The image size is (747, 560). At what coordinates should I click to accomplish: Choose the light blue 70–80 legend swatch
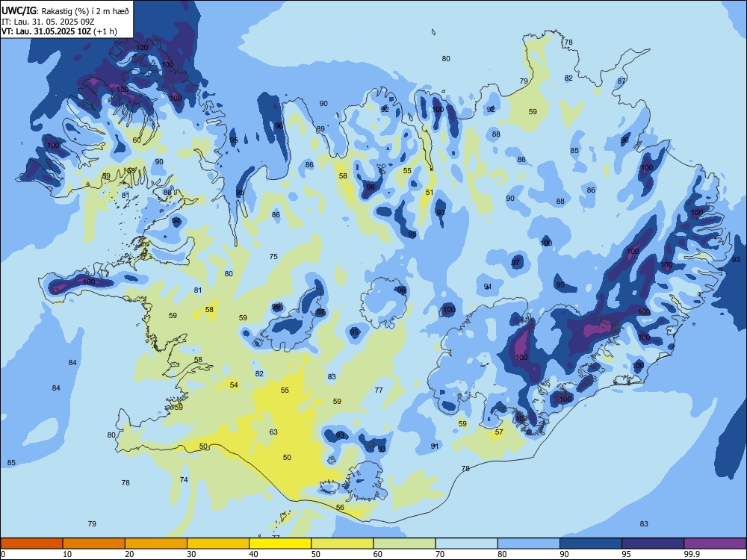(467, 544)
